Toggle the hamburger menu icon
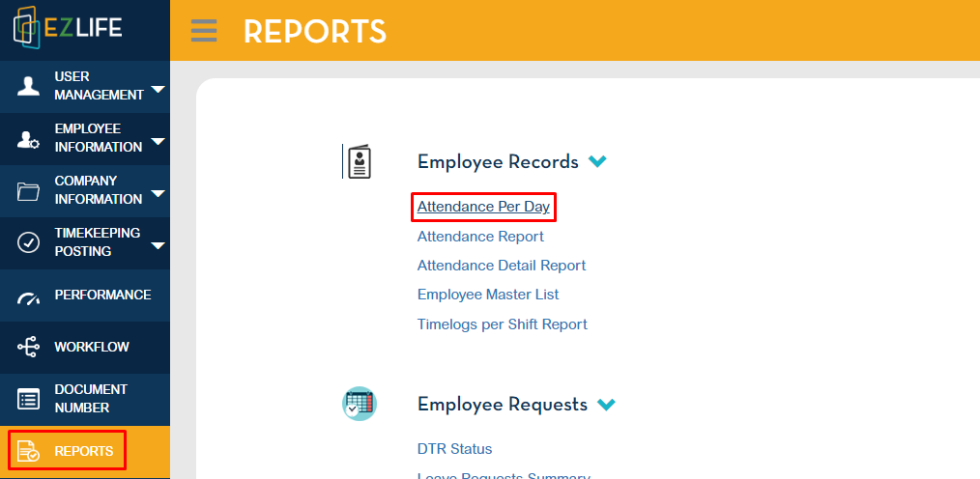 tap(204, 30)
